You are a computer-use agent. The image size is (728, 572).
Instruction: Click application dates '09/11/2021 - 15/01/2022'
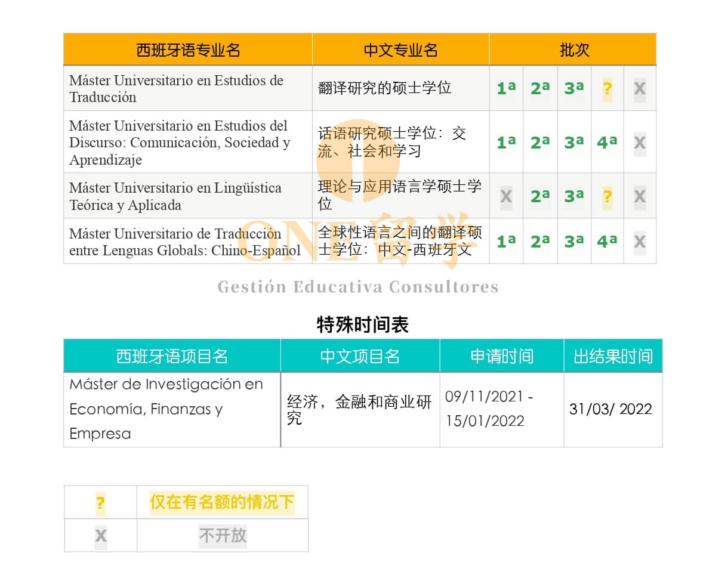point(489,409)
